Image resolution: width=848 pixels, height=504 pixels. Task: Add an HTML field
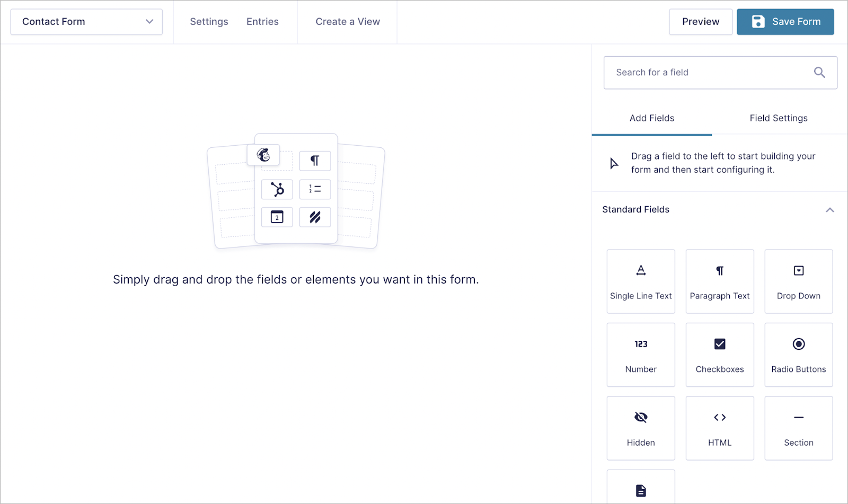[719, 428]
